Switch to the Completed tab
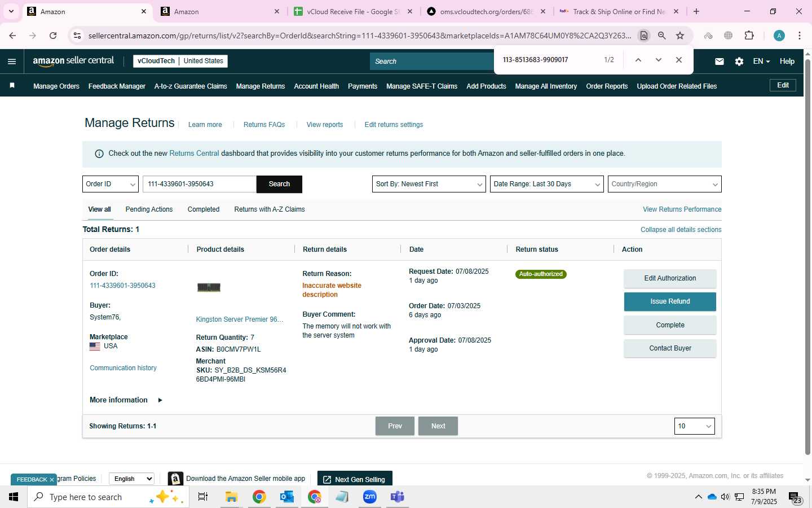This screenshot has width=812, height=508. coord(204,209)
